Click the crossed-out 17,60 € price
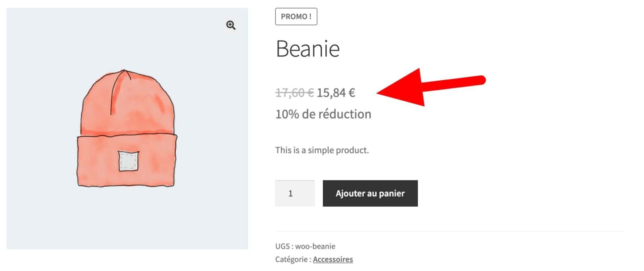The image size is (644, 271). [x=294, y=92]
